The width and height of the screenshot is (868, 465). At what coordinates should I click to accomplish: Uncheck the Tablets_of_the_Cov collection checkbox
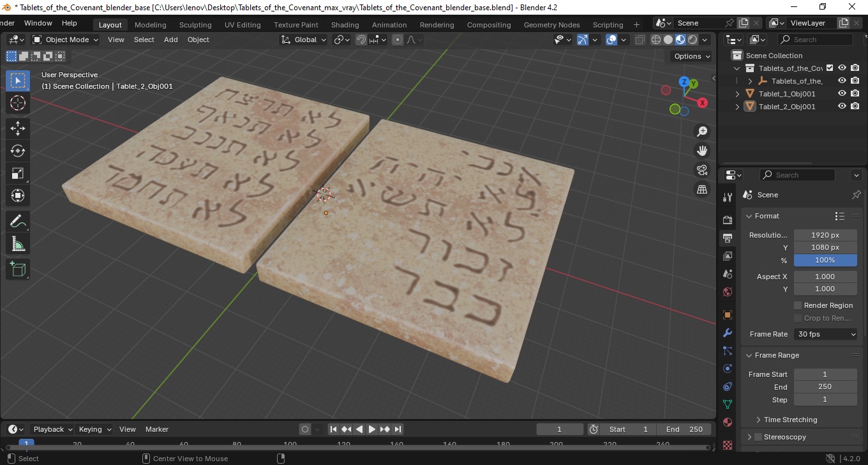pos(830,68)
